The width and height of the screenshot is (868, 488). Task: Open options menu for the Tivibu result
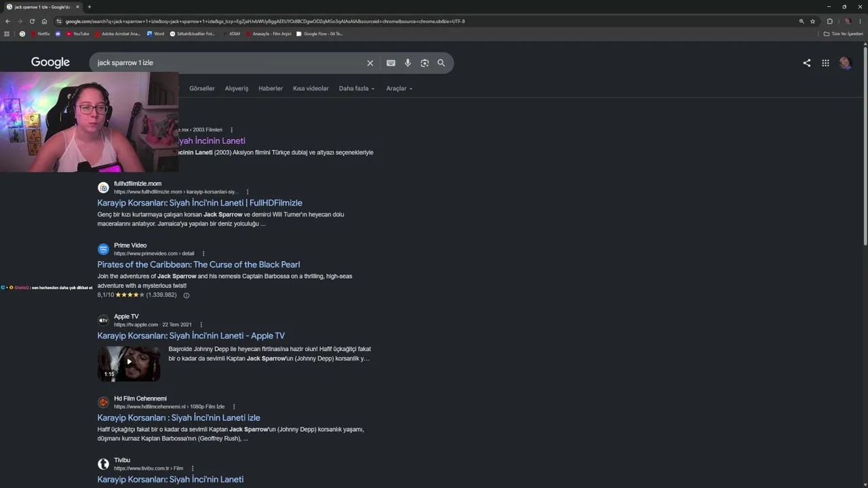coord(193,468)
